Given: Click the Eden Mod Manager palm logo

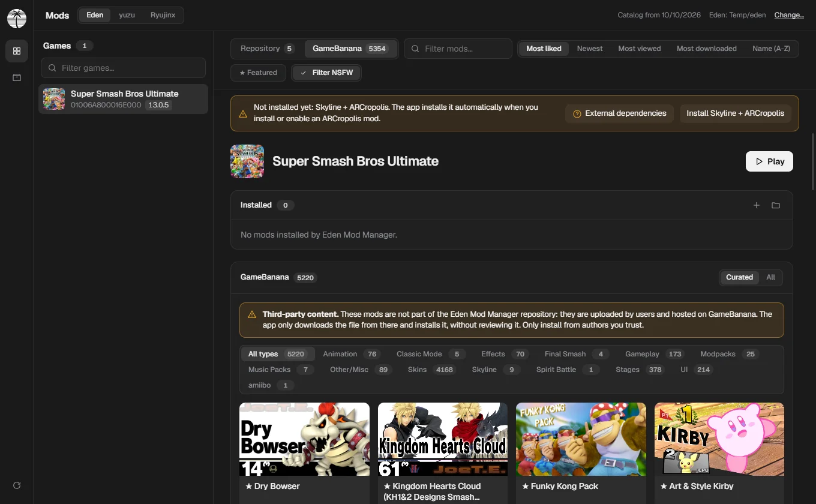Looking at the screenshot, I should click(x=17, y=19).
